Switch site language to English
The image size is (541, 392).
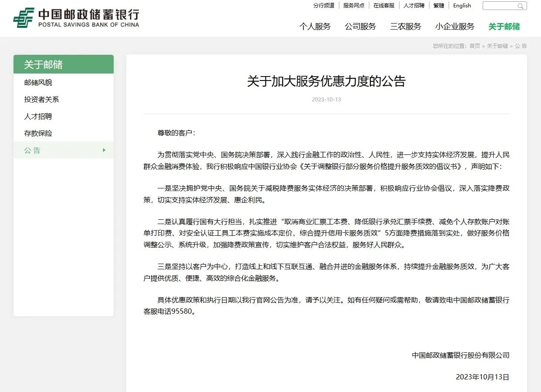pos(462,6)
